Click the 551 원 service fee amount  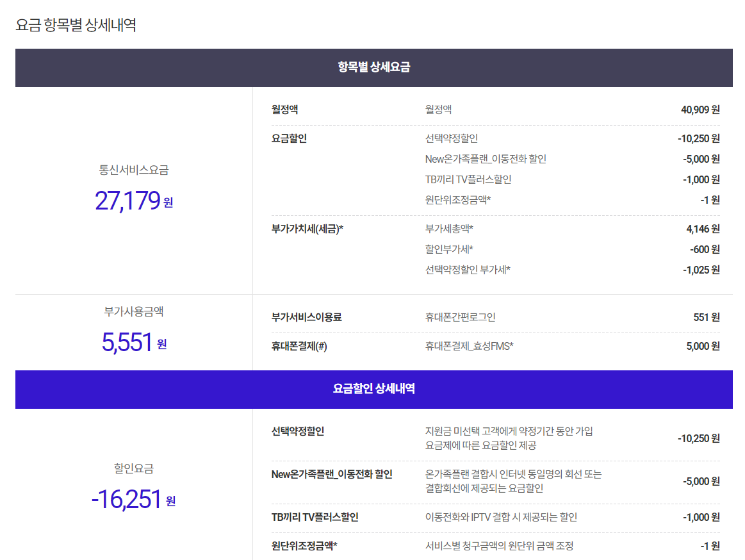pyautogui.click(x=706, y=317)
